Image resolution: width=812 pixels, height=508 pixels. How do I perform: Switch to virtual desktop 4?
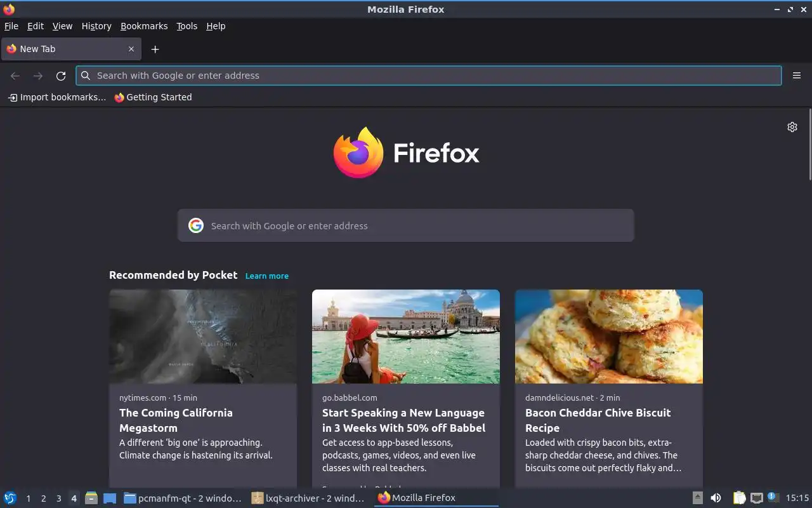tap(74, 498)
